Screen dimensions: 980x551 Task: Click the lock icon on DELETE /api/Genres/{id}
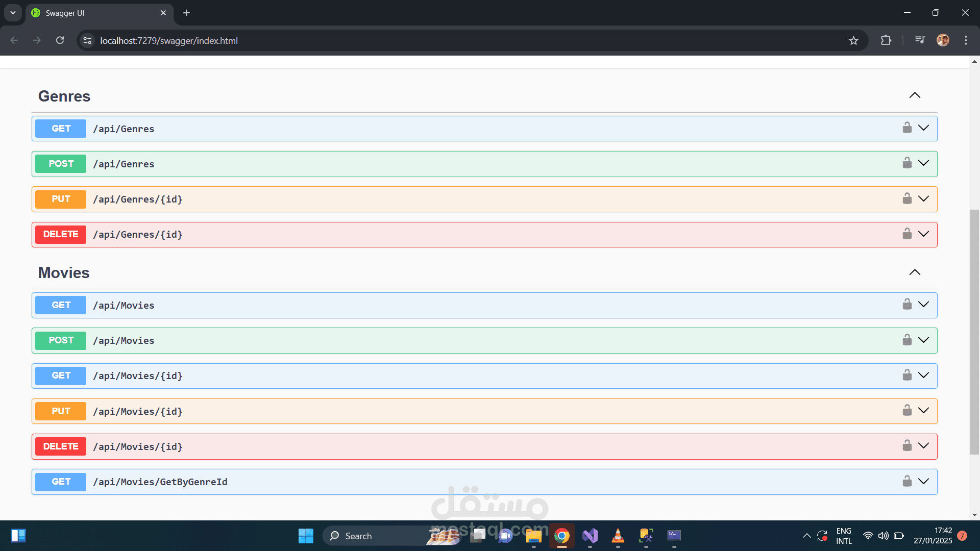pyautogui.click(x=907, y=234)
